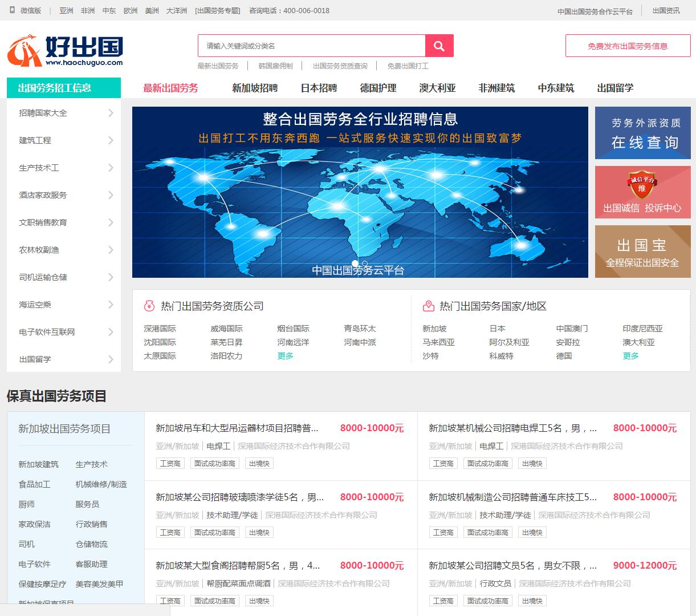This screenshot has height=616, width=696.
Task: Open 新加坡吊车和大型吊运器材 job listing
Action: tap(237, 428)
